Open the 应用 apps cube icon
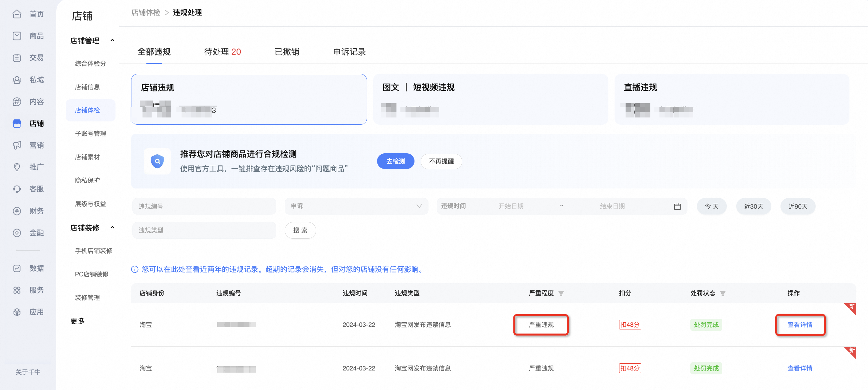The height and width of the screenshot is (390, 868). pos(17,312)
